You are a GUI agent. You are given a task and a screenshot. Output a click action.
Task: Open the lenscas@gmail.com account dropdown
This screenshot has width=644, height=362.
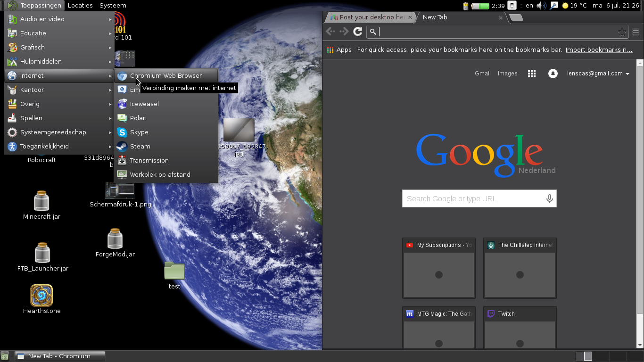click(x=598, y=74)
